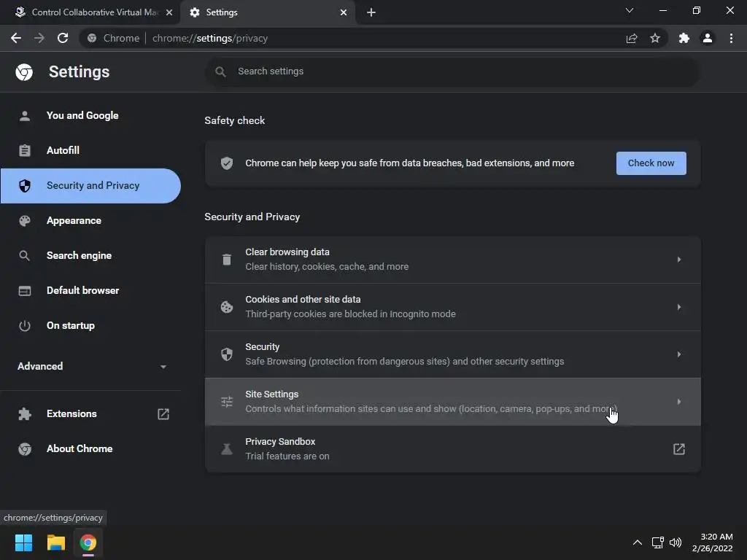Image resolution: width=747 pixels, height=560 pixels.
Task: Focus the Search settings field
Action: coord(452,71)
